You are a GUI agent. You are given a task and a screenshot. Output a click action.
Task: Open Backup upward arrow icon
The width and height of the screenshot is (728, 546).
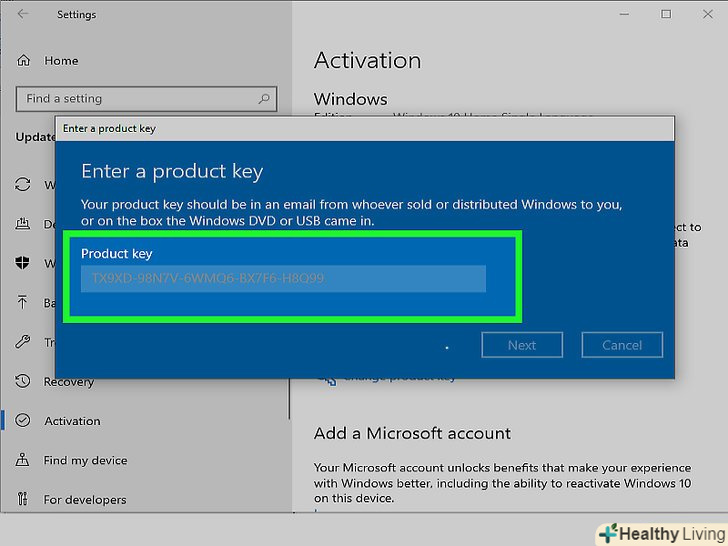click(22, 302)
